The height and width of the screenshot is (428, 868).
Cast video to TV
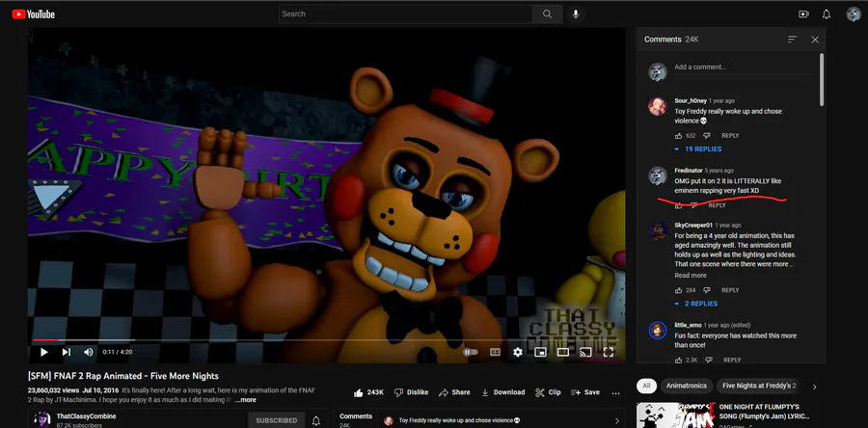pyautogui.click(x=585, y=352)
